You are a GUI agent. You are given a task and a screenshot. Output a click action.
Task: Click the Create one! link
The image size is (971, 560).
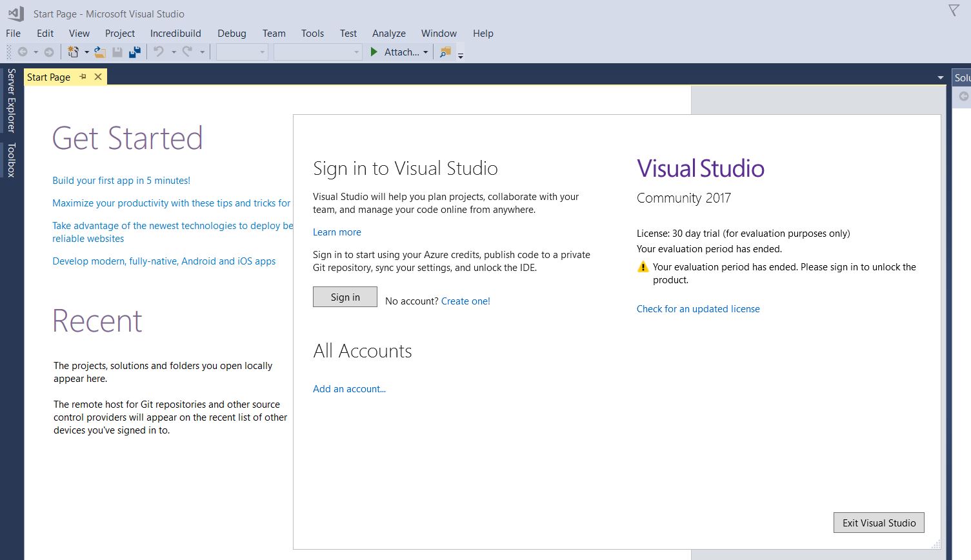[466, 301]
